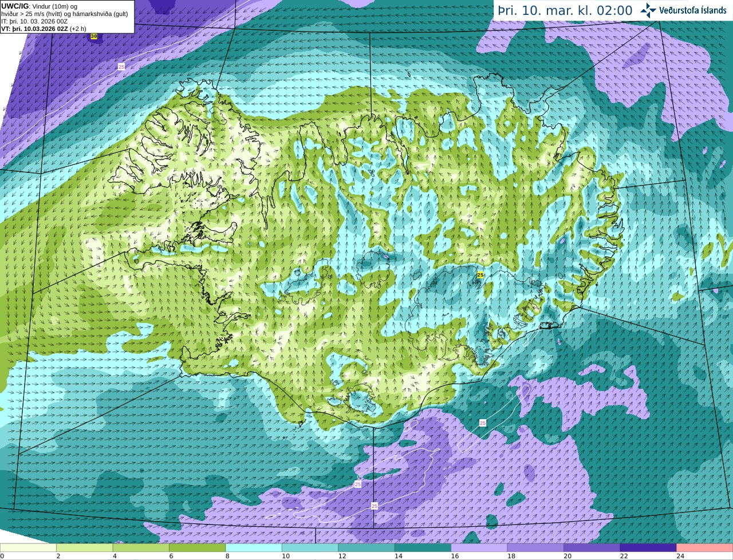Click the yellow 25 max gust marker
This screenshot has height=560, width=733.
(x=480, y=275)
